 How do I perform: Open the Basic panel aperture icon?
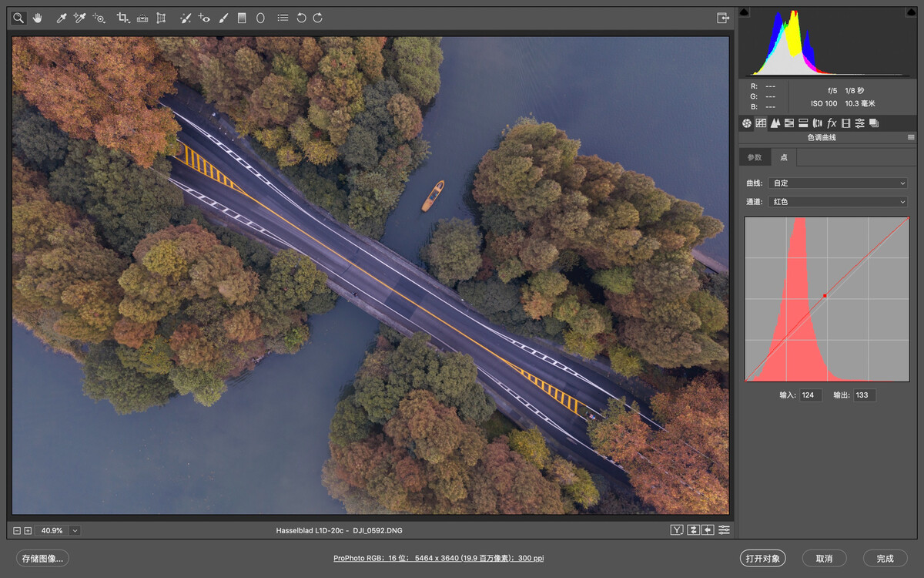pos(746,123)
